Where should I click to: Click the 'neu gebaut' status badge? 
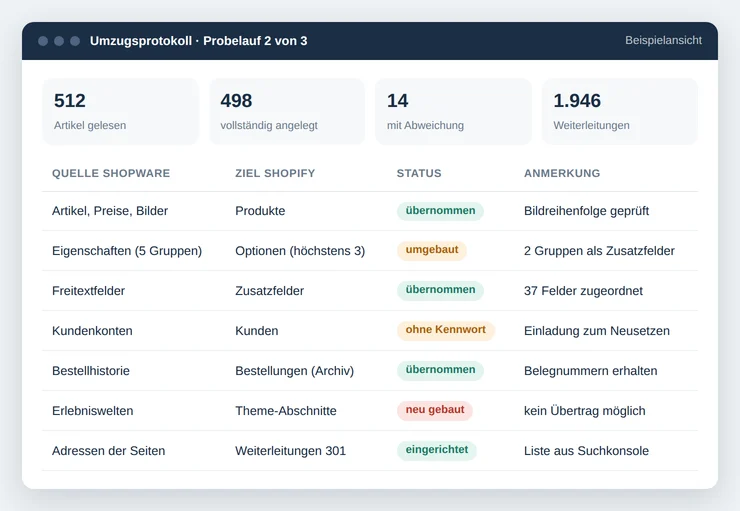point(435,410)
